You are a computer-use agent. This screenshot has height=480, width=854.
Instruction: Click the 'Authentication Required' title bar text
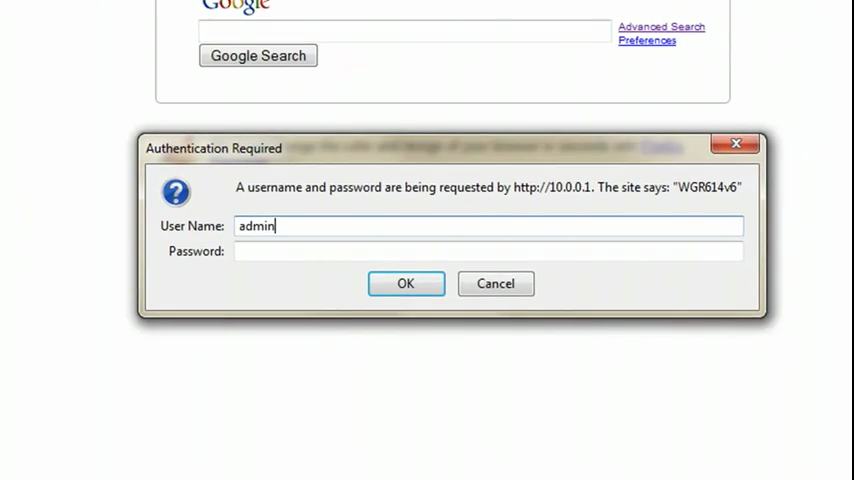[x=214, y=148]
